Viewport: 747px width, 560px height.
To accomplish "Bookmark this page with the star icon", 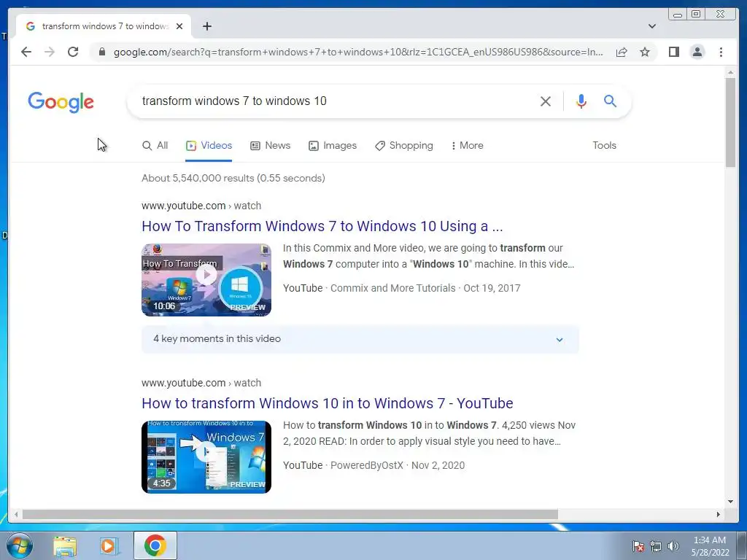I will [645, 52].
